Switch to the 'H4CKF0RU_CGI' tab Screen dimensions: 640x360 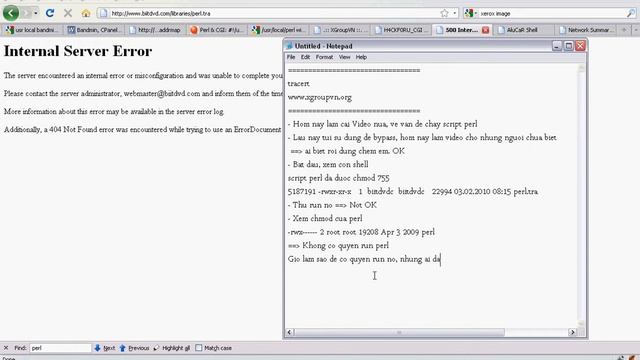coord(402,30)
